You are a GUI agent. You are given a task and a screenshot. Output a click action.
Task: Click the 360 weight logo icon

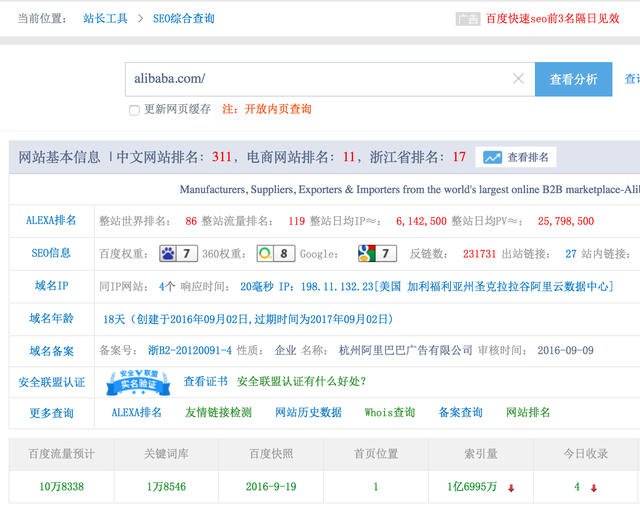(x=265, y=253)
